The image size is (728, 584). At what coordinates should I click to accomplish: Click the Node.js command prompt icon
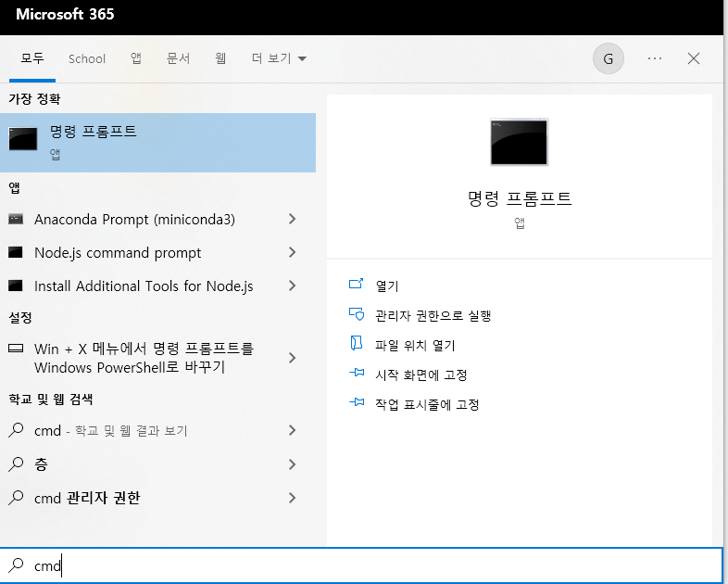pos(16,252)
